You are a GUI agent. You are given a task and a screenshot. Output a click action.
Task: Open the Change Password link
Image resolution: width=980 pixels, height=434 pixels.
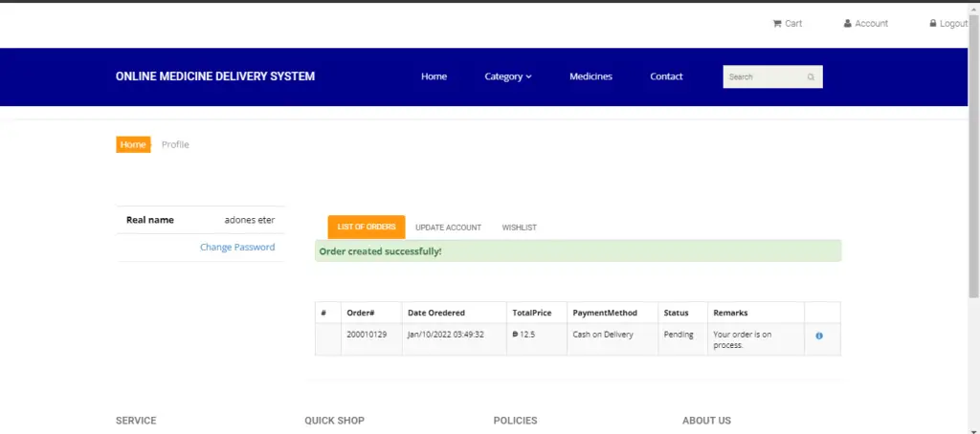[x=237, y=247]
